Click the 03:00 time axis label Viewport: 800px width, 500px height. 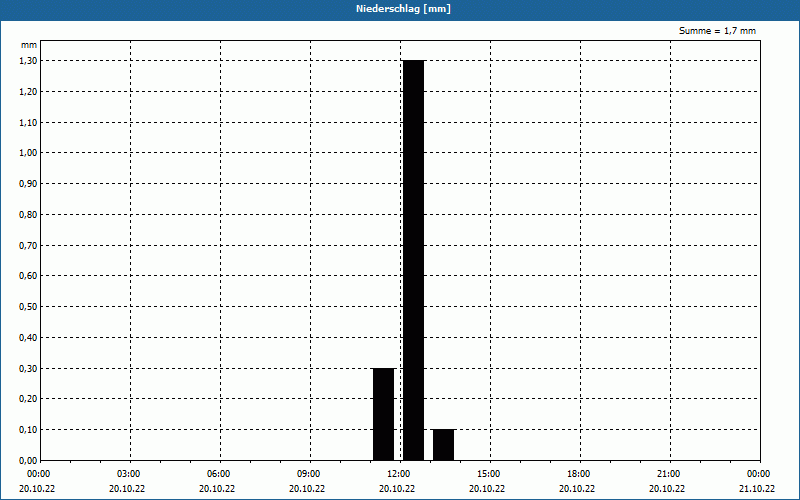(x=129, y=474)
